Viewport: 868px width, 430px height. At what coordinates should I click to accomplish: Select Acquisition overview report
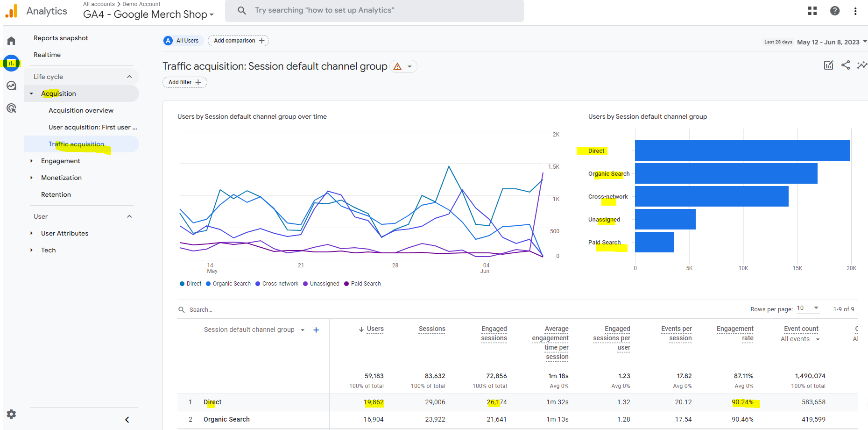81,110
